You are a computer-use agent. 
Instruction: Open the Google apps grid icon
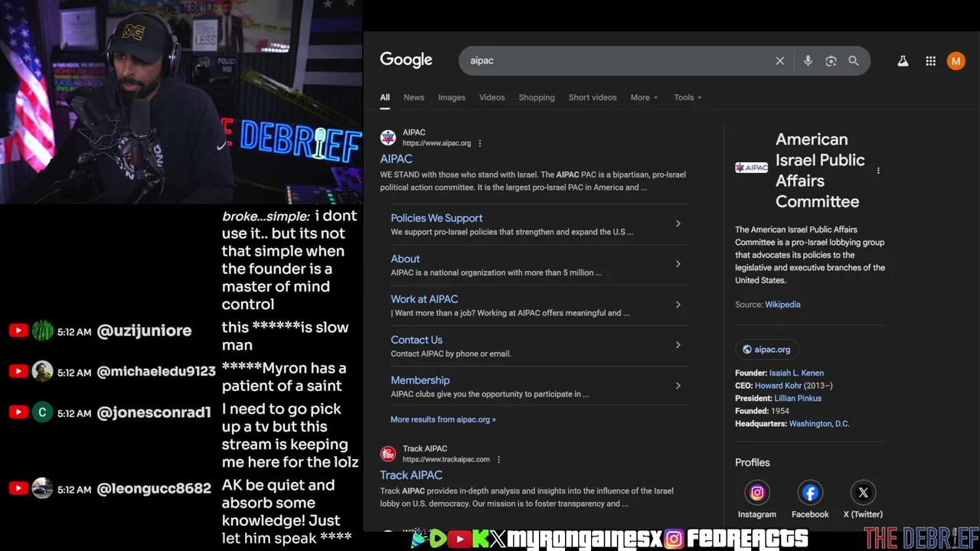[930, 61]
